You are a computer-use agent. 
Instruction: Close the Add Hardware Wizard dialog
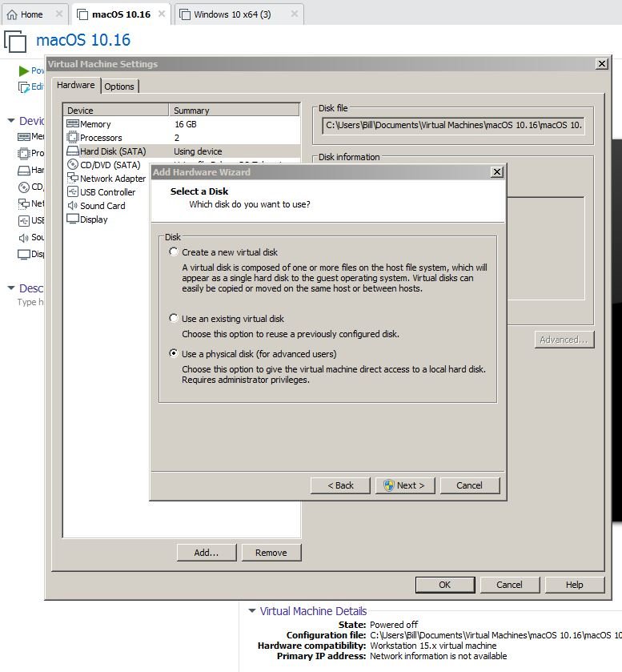(497, 172)
